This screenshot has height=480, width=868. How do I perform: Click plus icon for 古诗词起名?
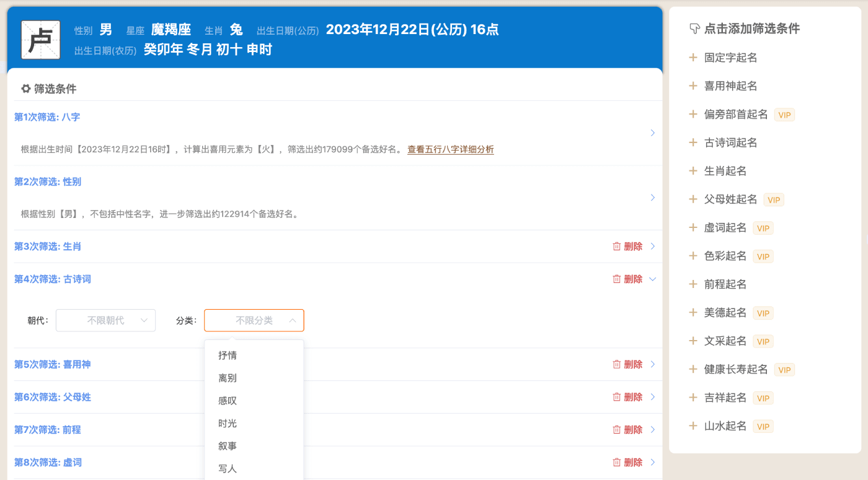tap(693, 142)
